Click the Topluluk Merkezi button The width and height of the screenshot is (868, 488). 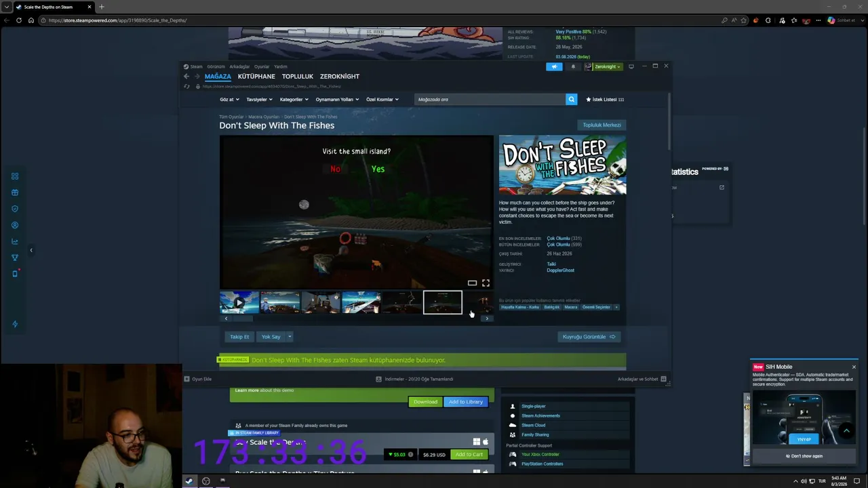[602, 125]
